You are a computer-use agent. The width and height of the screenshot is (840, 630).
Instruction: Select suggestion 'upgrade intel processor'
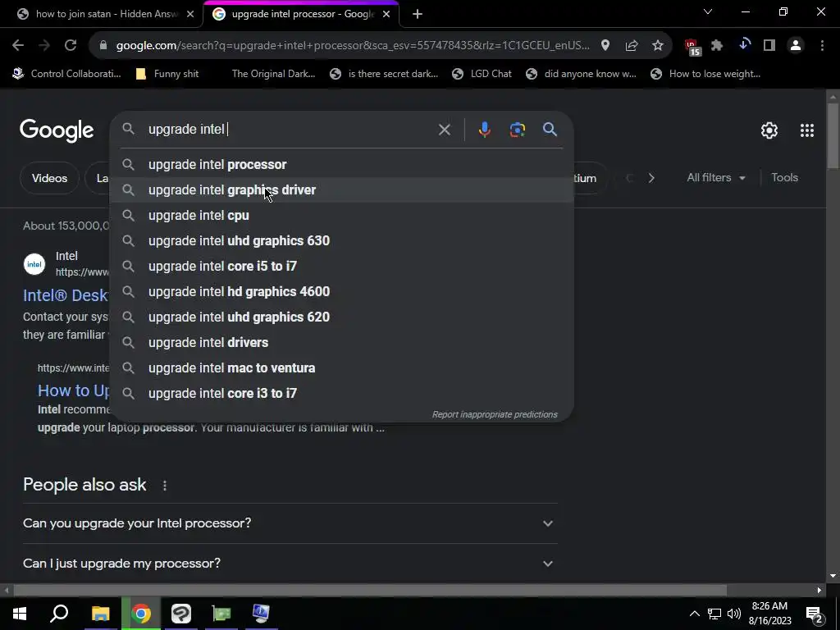point(342,164)
